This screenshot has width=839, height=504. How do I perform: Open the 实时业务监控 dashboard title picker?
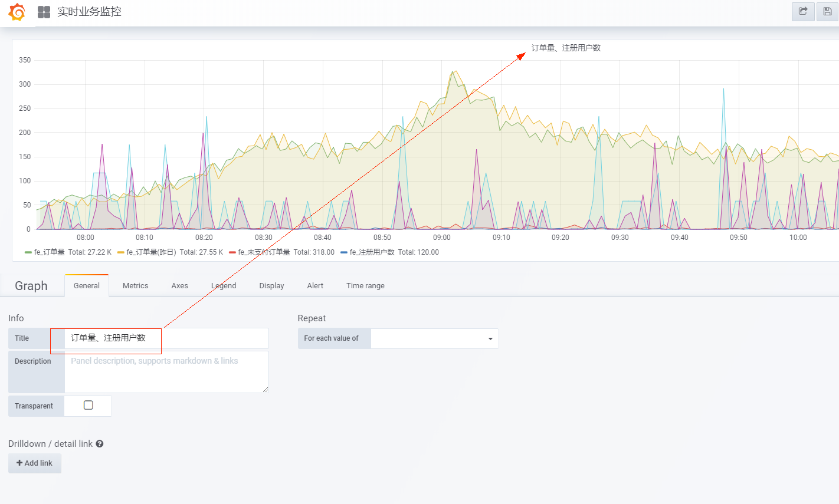[x=89, y=12]
